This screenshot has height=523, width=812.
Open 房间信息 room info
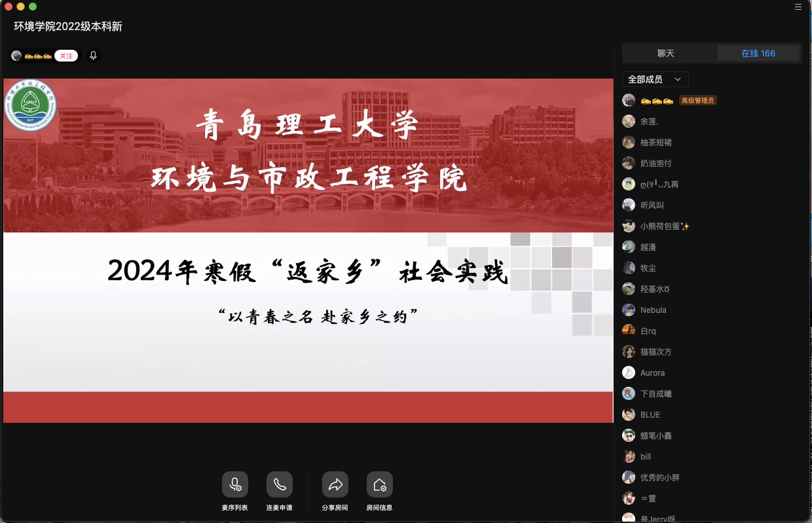point(379,484)
